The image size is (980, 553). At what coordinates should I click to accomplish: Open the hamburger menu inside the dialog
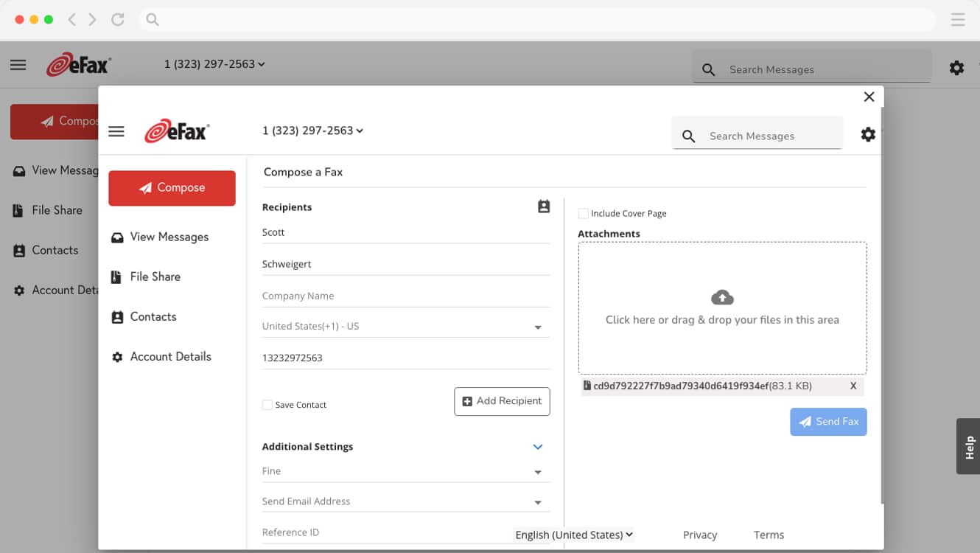(x=116, y=131)
